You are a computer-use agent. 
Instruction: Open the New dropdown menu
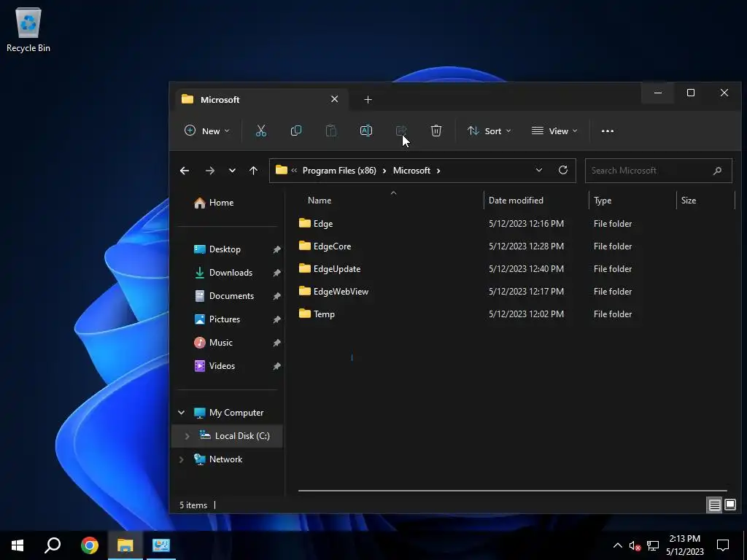[x=206, y=131]
